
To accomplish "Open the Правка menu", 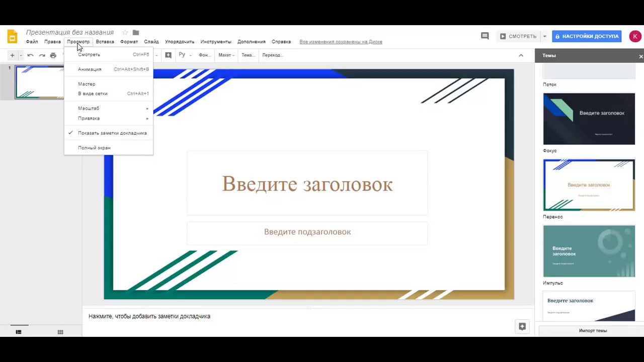I will [x=52, y=42].
